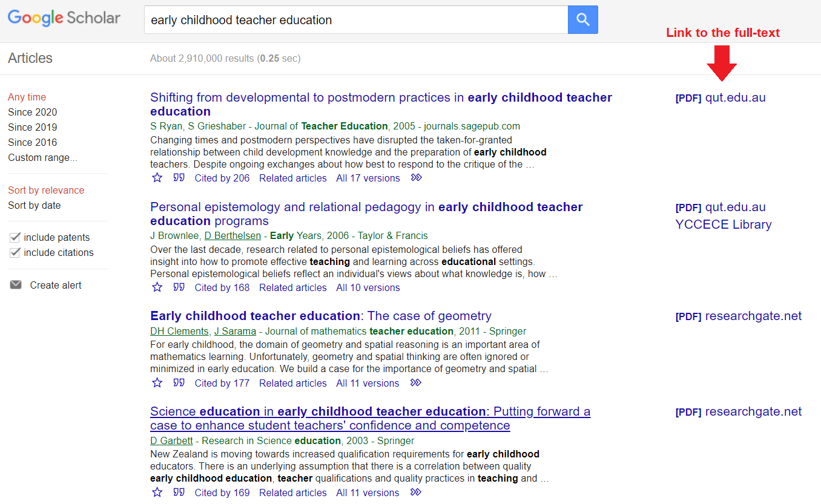Save the Shifting from developmental article with star

pos(157,178)
